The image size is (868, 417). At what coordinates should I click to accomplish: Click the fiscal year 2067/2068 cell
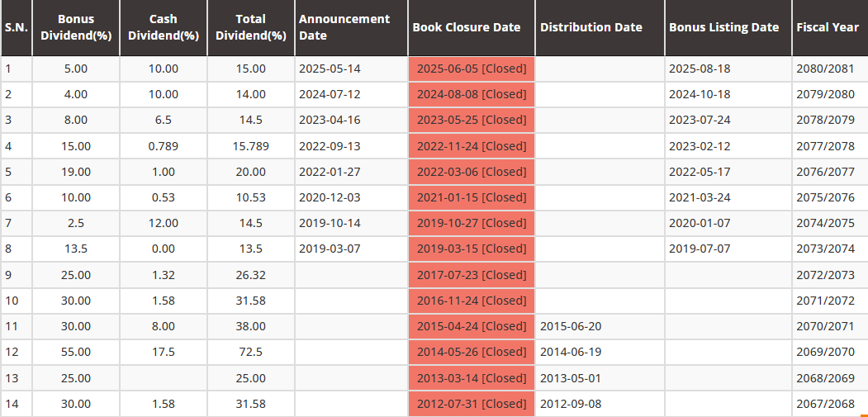tap(826, 404)
